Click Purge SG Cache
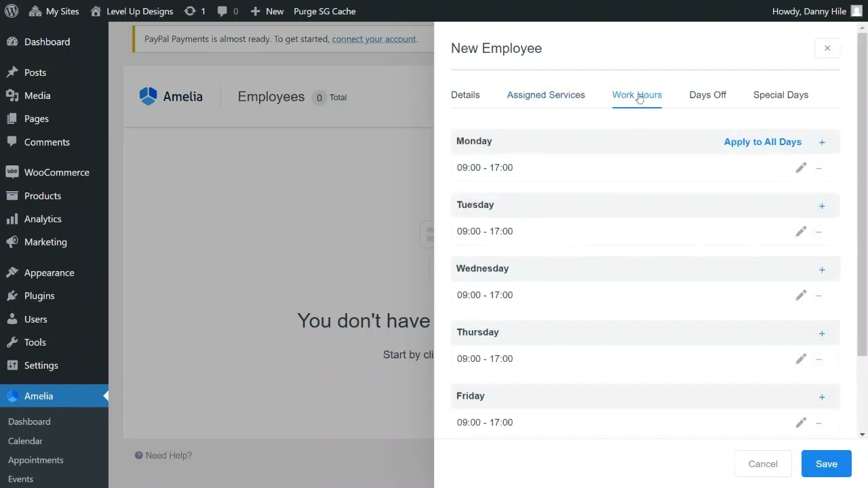This screenshot has height=488, width=868. (x=325, y=11)
